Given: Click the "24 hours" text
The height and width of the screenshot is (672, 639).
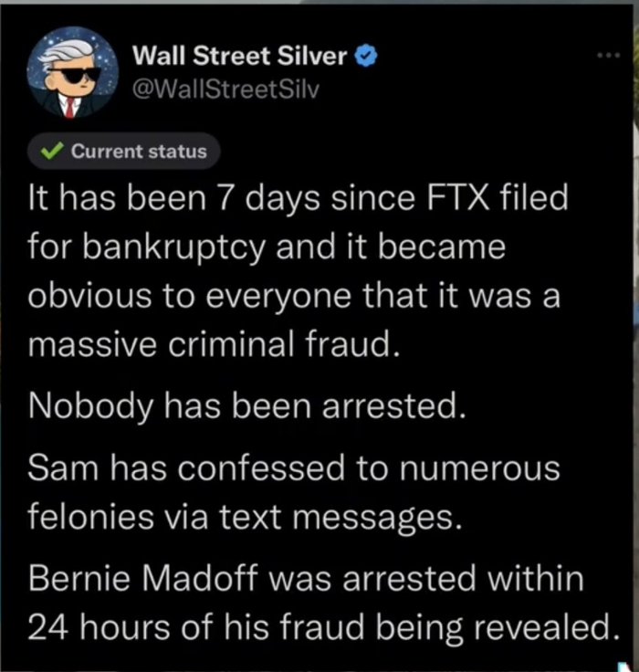Looking at the screenshot, I should (98, 628).
